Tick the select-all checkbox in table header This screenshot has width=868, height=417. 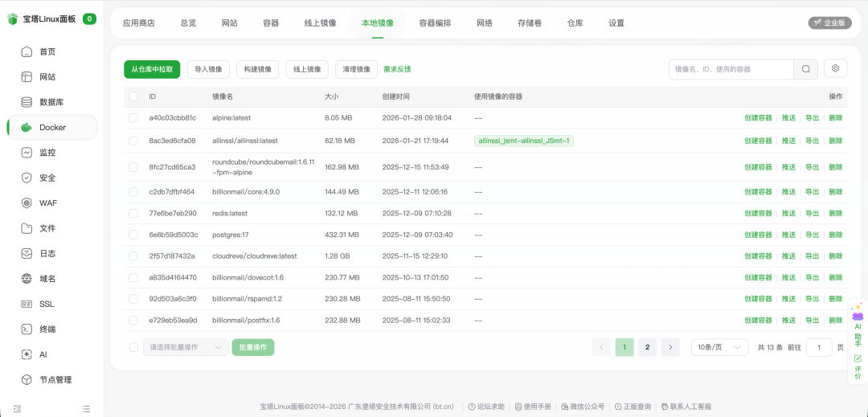coord(133,96)
